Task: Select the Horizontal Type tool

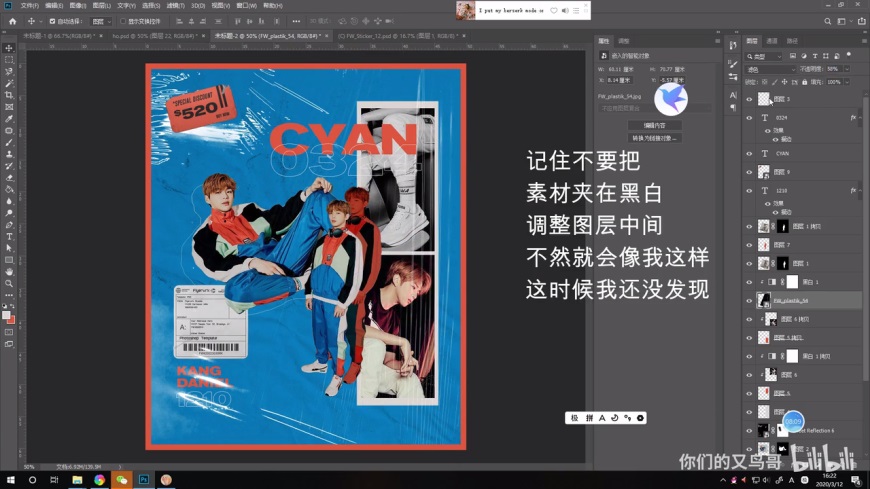Action: (9, 236)
